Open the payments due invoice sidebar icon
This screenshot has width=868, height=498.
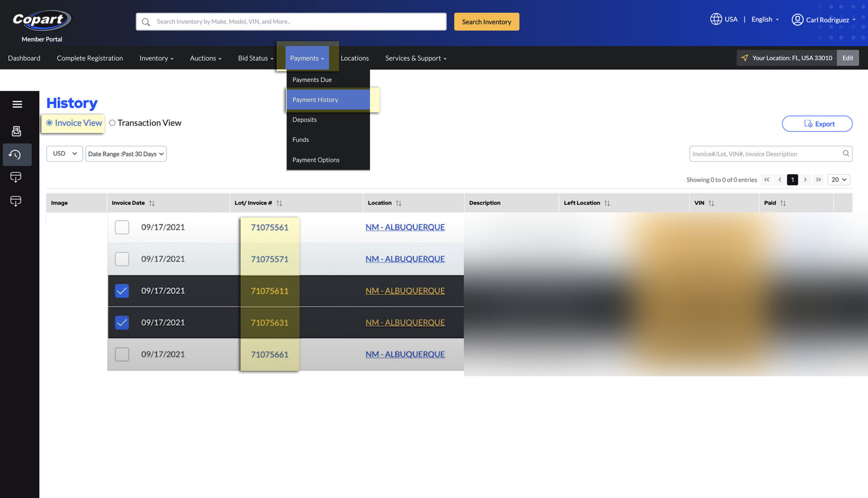(17, 131)
